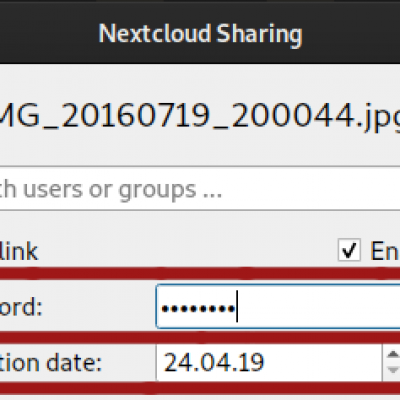Select the expiration date field showing 24.04.19
This screenshot has height=400, width=400.
(x=269, y=362)
